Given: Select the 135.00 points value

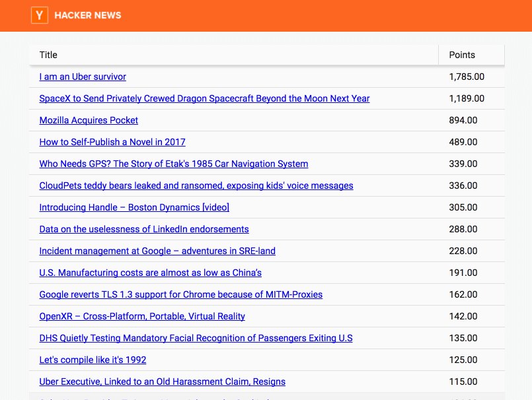Looking at the screenshot, I should (x=463, y=338).
